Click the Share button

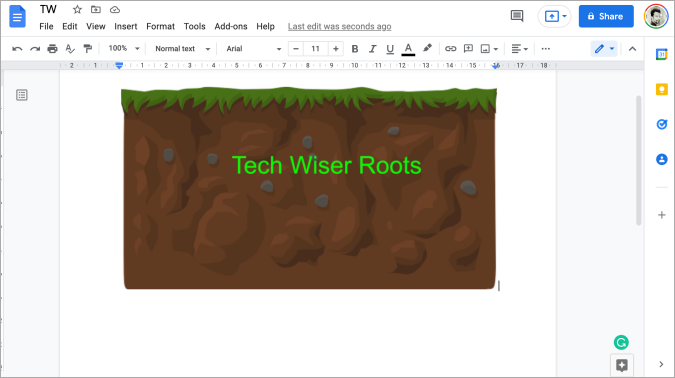(606, 16)
